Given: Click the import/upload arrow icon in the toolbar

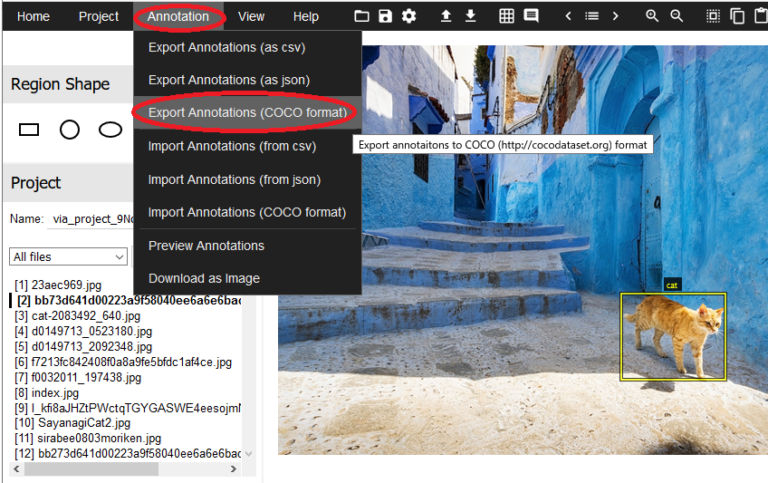Looking at the screenshot, I should coord(446,16).
